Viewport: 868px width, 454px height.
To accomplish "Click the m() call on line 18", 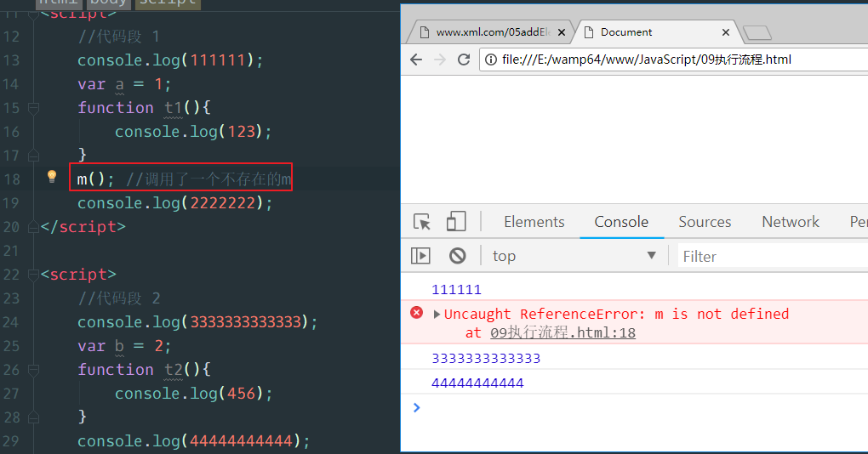I will pos(95,179).
